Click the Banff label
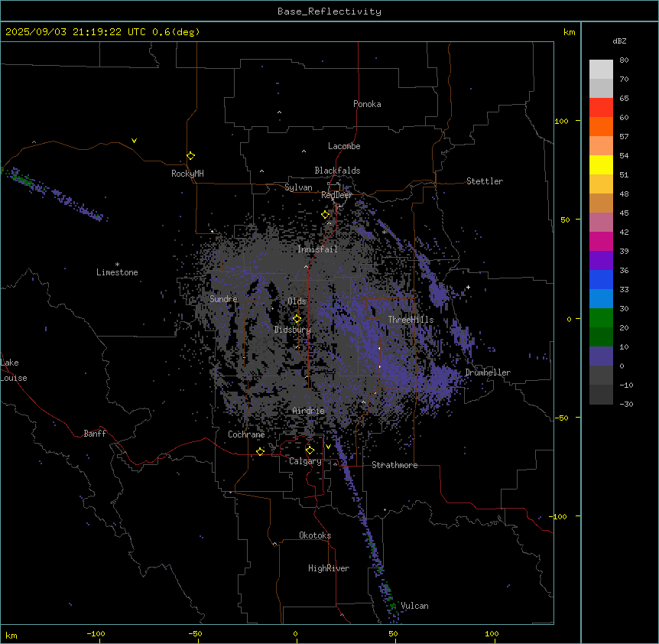 [x=95, y=434]
